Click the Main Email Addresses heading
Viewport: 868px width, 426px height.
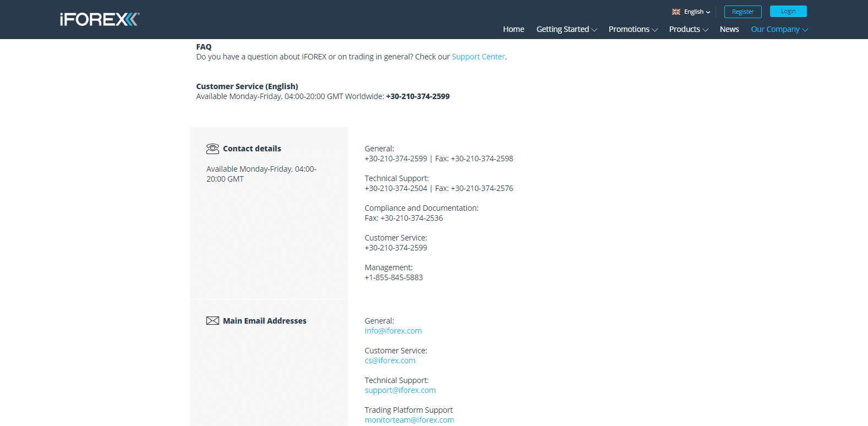pos(265,321)
